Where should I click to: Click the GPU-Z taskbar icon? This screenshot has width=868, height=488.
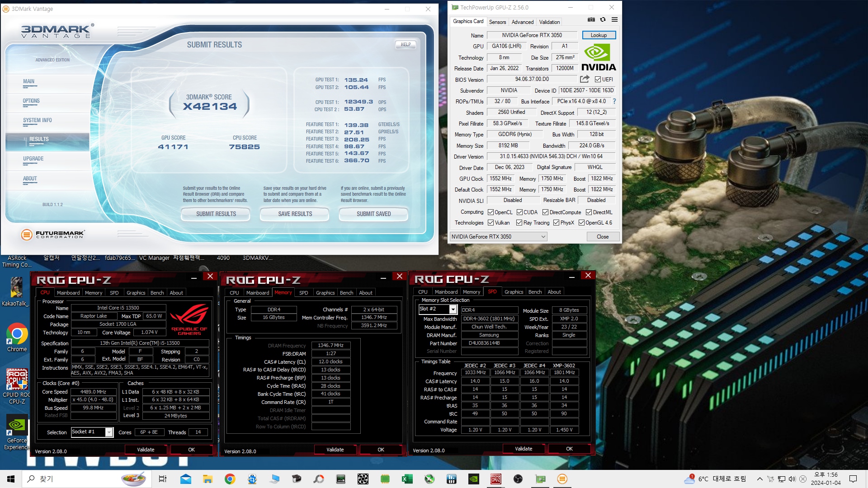[x=540, y=479]
